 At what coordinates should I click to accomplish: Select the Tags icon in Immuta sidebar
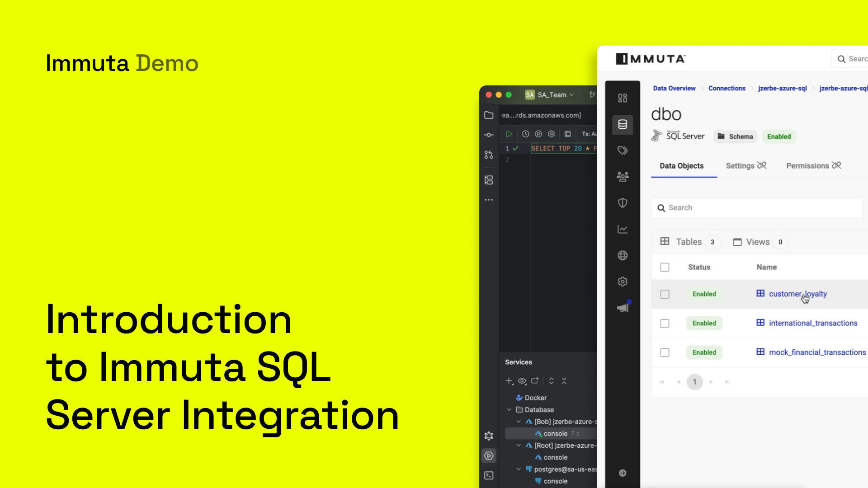click(x=623, y=150)
